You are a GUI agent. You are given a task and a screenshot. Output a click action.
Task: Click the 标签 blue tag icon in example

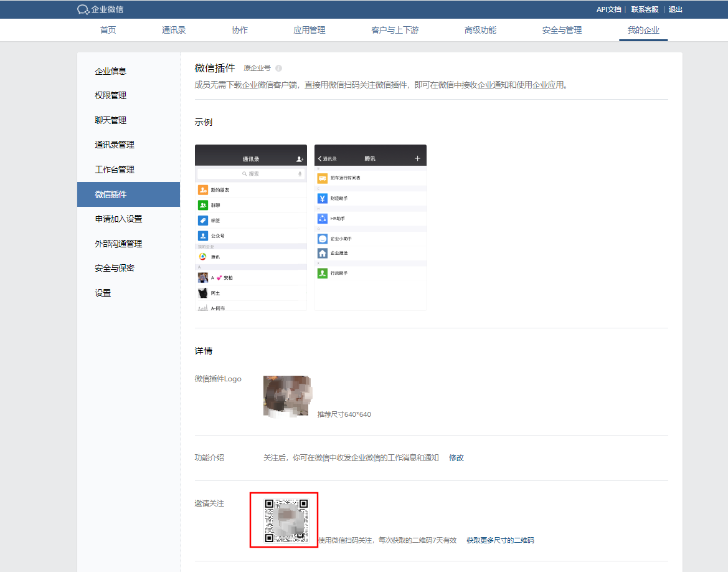(x=203, y=220)
